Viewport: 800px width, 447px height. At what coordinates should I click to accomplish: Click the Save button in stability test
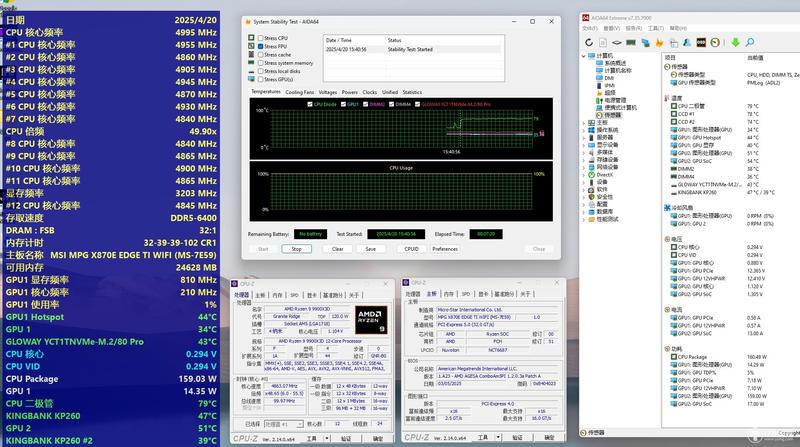pyautogui.click(x=370, y=249)
